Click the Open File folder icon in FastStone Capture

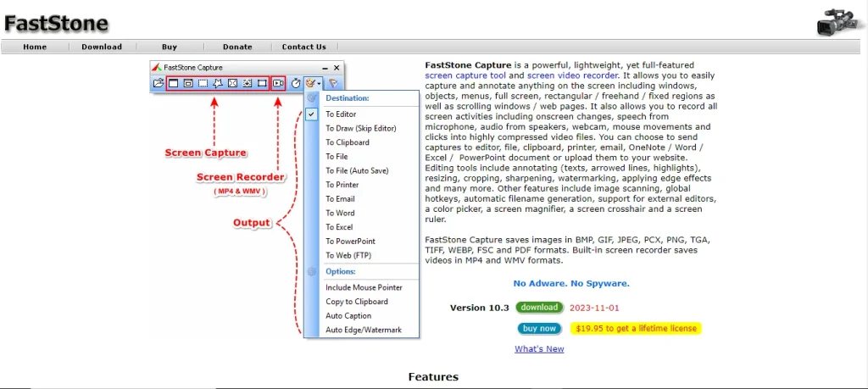tap(159, 84)
